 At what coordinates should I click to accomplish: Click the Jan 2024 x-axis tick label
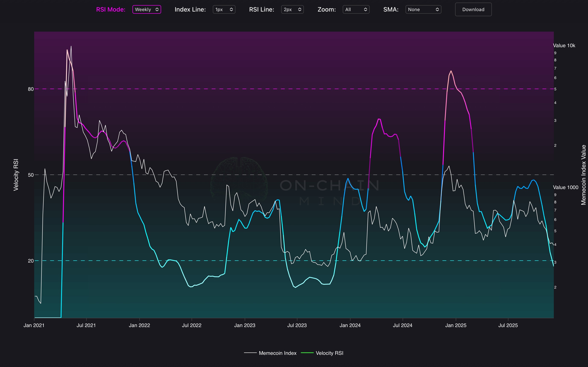point(350,325)
